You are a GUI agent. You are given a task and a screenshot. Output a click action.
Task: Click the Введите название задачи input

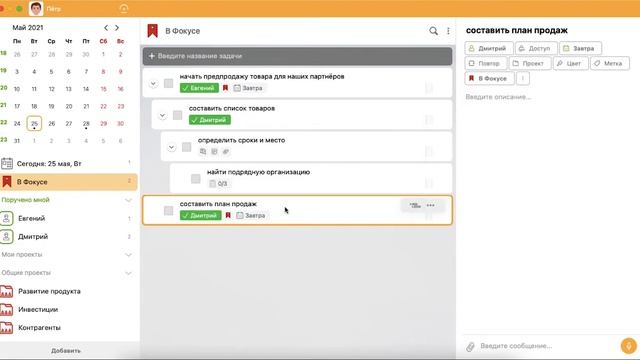[x=297, y=56]
